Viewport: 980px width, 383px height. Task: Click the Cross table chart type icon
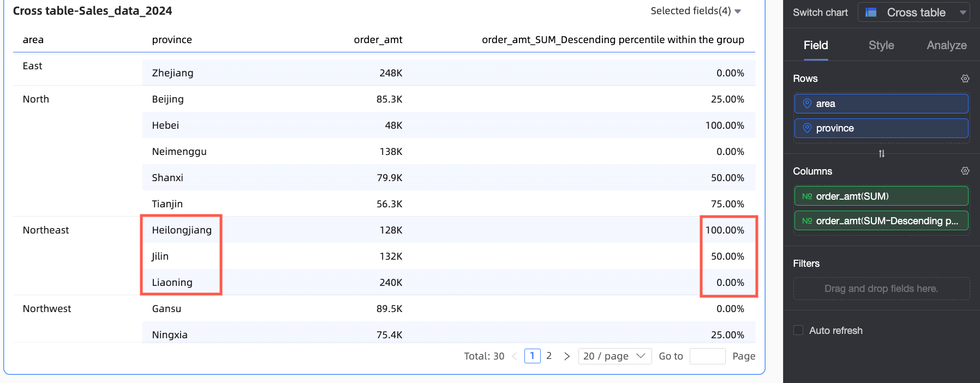tap(871, 12)
